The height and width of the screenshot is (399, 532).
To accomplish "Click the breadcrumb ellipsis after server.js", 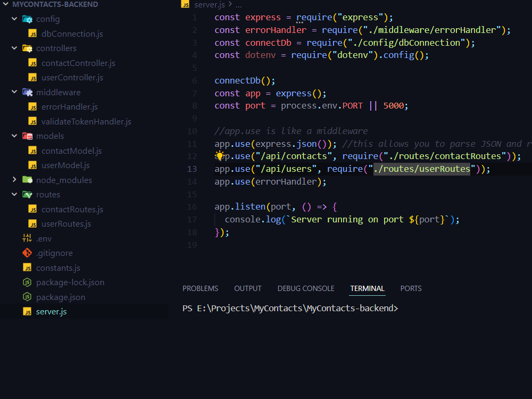I will click(238, 5).
